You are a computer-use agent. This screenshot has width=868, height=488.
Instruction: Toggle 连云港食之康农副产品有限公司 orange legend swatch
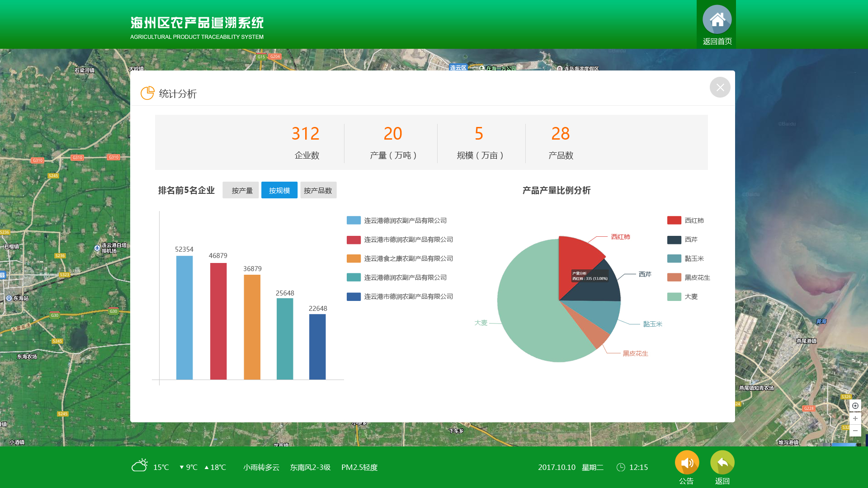click(354, 258)
